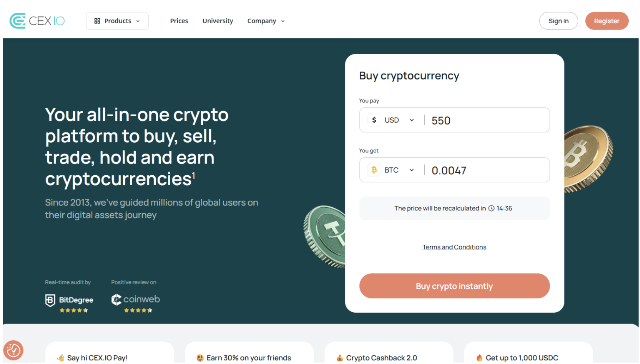This screenshot has width=640, height=364.
Task: Expand the Company menu chevron
Action: coord(283,21)
